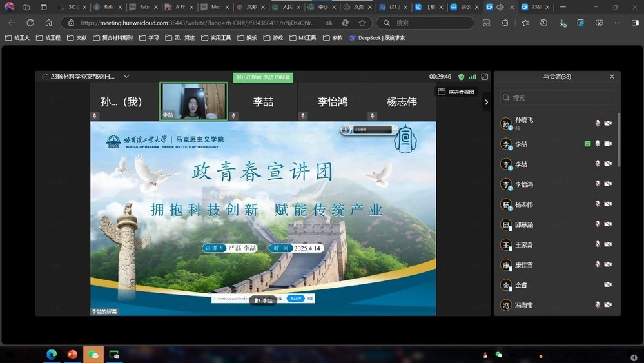Screen dimensions: 644x363
Task: Switch to 演讲者视图 presenter view
Action: pos(456,92)
